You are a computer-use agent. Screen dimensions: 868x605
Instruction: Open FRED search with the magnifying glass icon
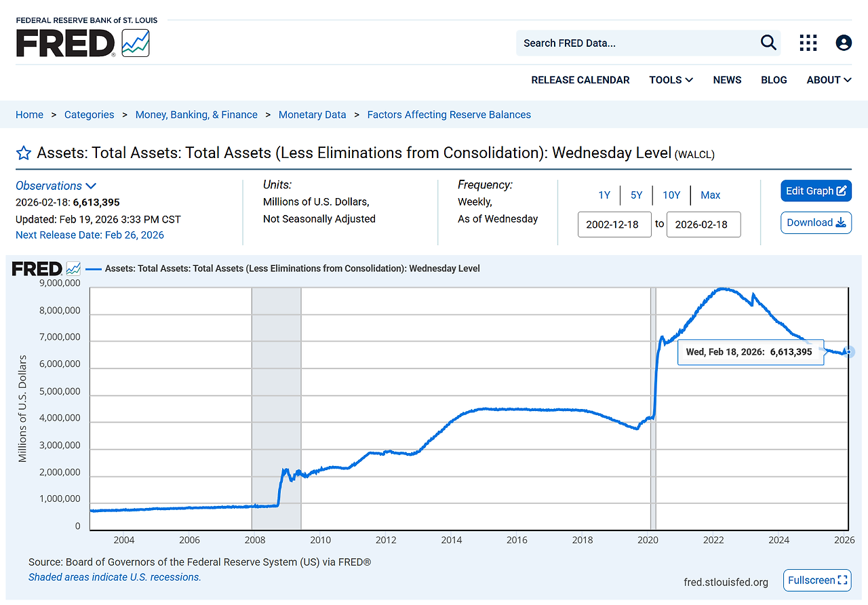point(768,42)
